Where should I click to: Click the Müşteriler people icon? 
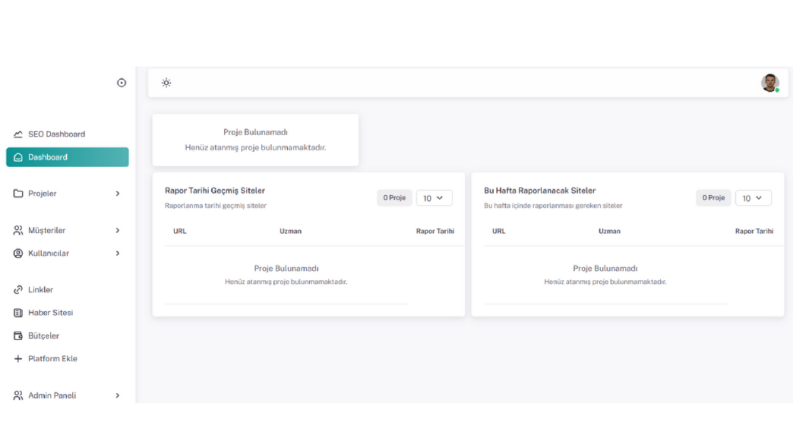[18, 231]
